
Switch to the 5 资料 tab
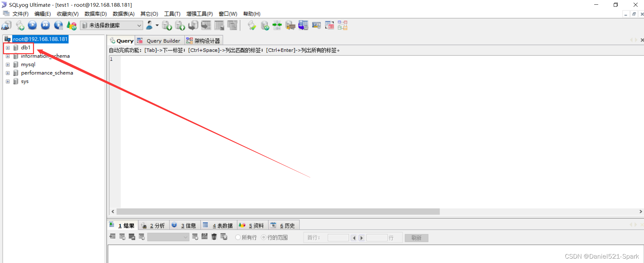(252, 226)
